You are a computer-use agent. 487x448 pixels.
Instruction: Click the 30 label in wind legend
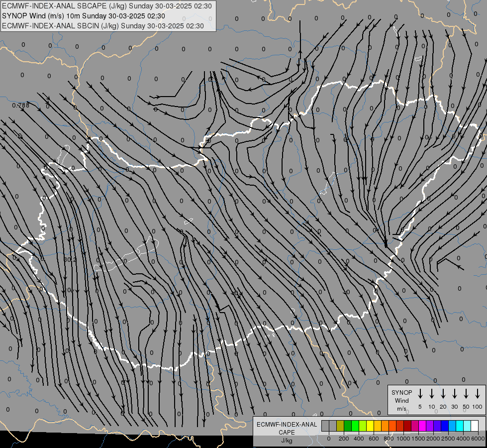454,407
